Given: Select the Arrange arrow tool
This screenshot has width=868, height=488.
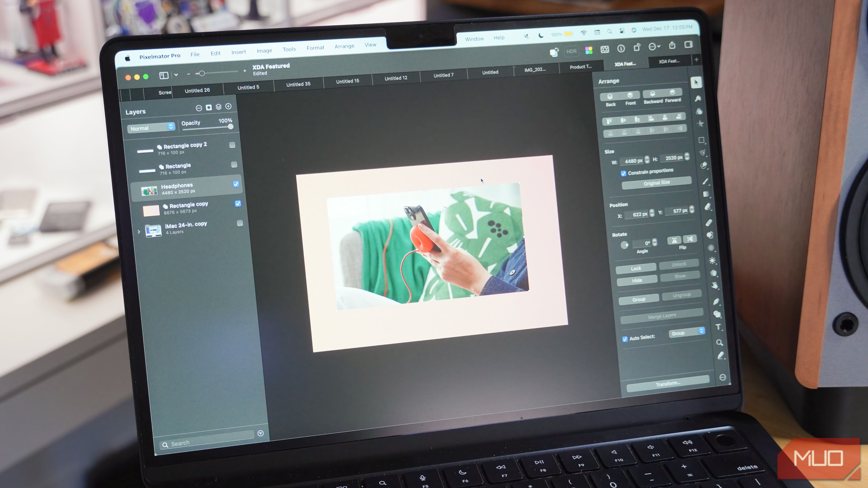Looking at the screenshot, I should coord(696,82).
